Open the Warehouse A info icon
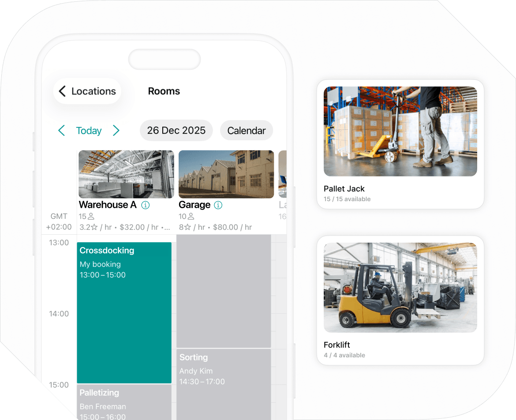 point(146,205)
